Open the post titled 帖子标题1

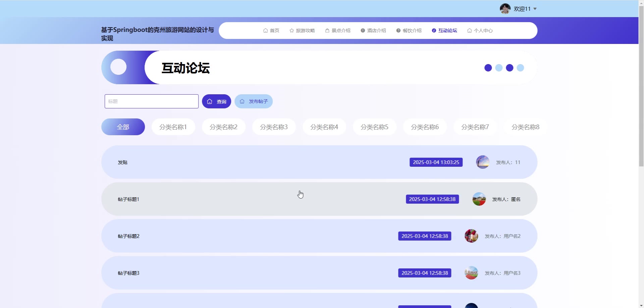pos(128,199)
